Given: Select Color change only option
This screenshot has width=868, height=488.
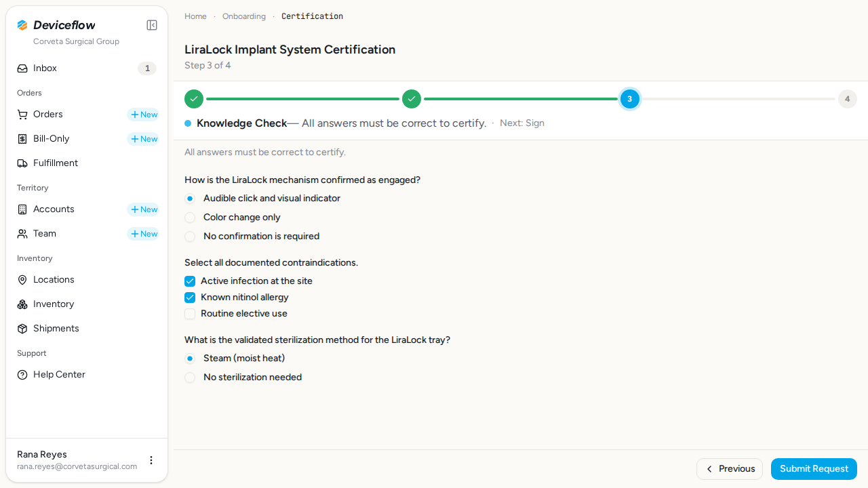Looking at the screenshot, I should (190, 218).
